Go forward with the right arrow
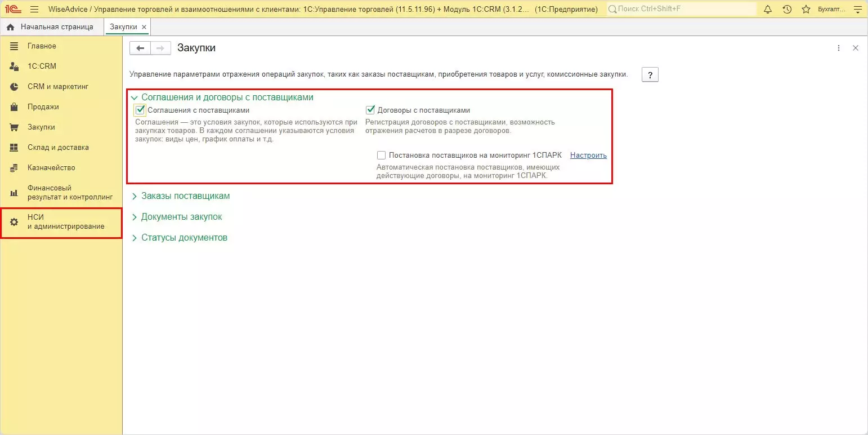Image resolution: width=868 pixels, height=435 pixels. pyautogui.click(x=160, y=48)
